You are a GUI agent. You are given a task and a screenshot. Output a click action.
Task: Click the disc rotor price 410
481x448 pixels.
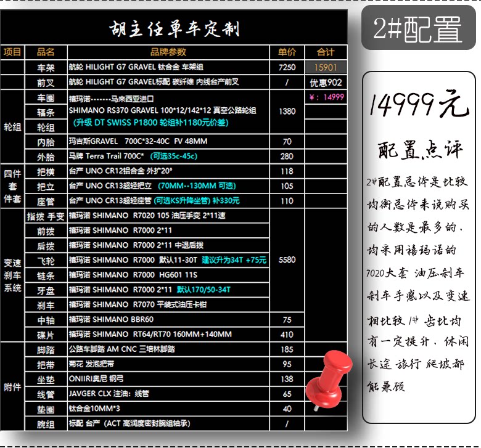(x=287, y=335)
